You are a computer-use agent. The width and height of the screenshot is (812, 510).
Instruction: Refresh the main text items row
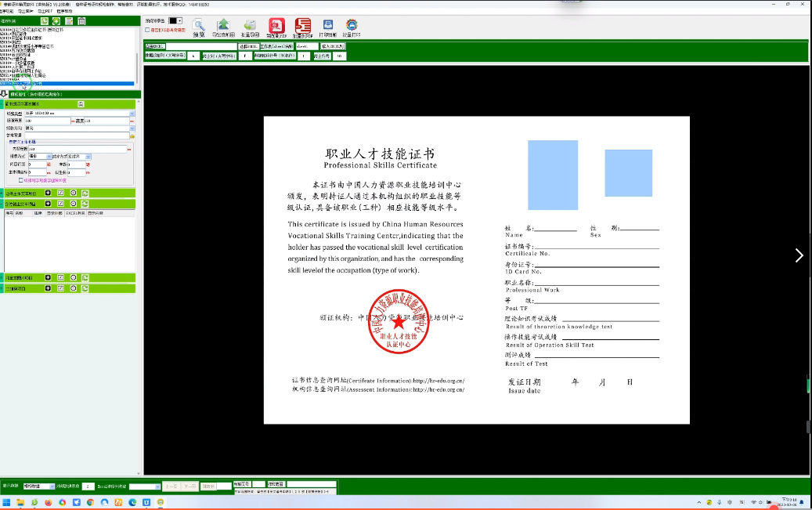pyautogui.click(x=85, y=193)
